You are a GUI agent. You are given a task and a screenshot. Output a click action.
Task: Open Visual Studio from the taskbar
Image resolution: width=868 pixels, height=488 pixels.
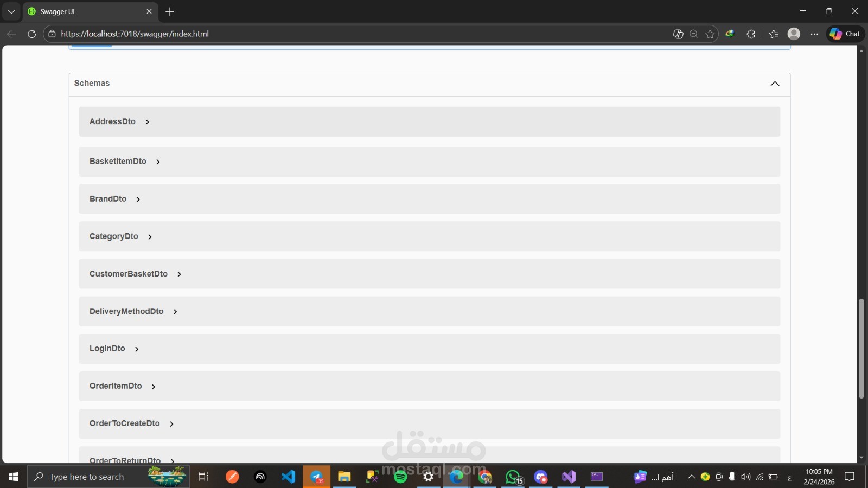(x=569, y=477)
